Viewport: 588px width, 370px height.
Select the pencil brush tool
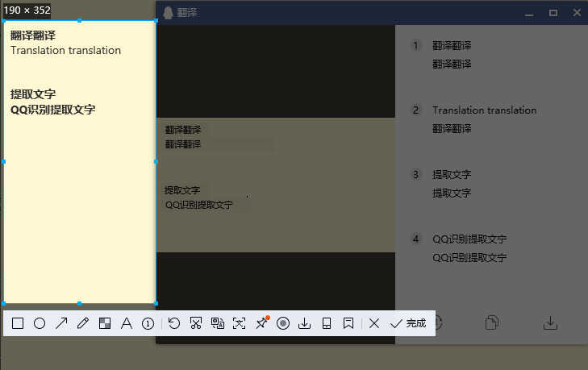[83, 323]
